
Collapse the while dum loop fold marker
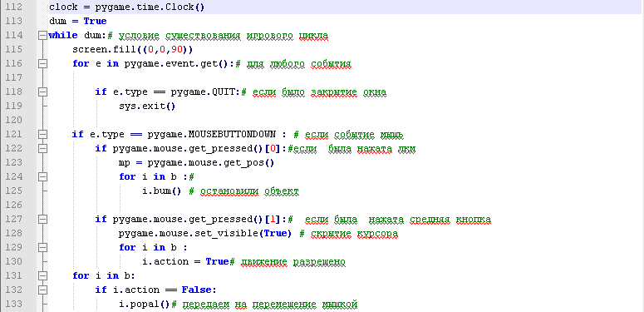(x=42, y=36)
